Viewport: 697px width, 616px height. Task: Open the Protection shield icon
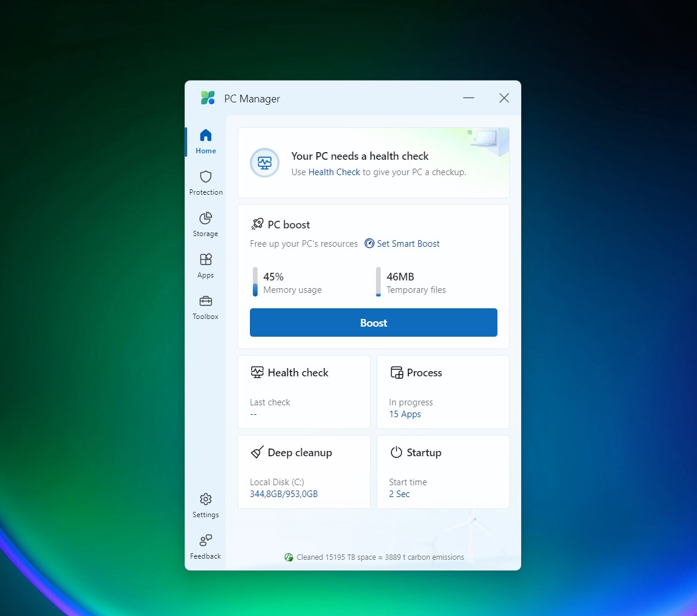pyautogui.click(x=205, y=177)
